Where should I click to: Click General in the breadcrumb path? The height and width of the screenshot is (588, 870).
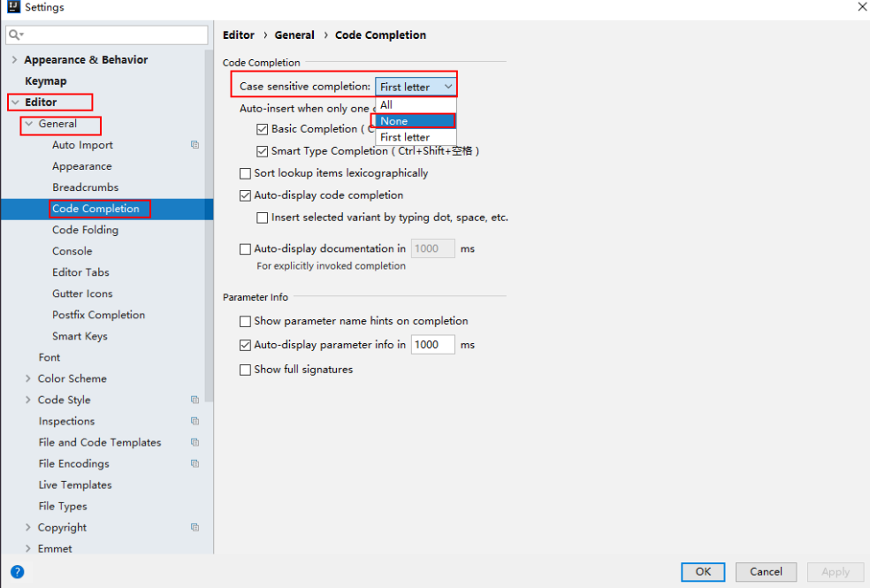pyautogui.click(x=294, y=35)
